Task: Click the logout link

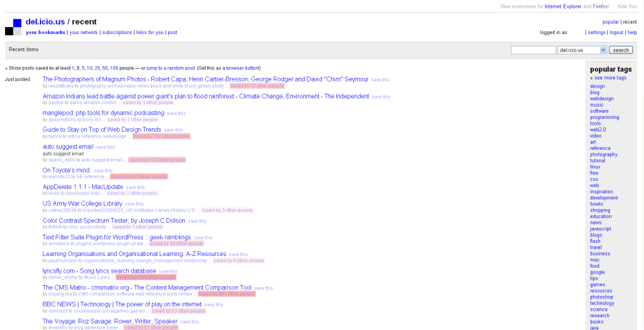Action: click(x=616, y=32)
